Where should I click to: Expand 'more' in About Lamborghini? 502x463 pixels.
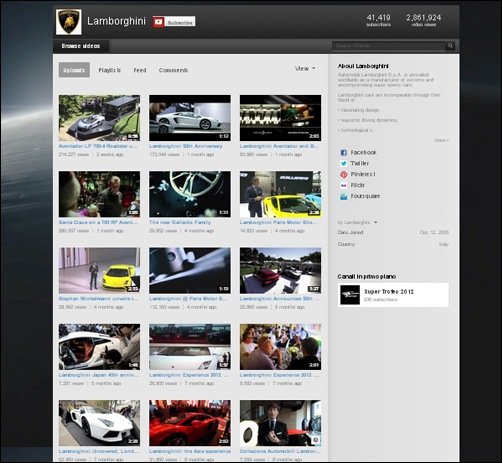click(441, 140)
